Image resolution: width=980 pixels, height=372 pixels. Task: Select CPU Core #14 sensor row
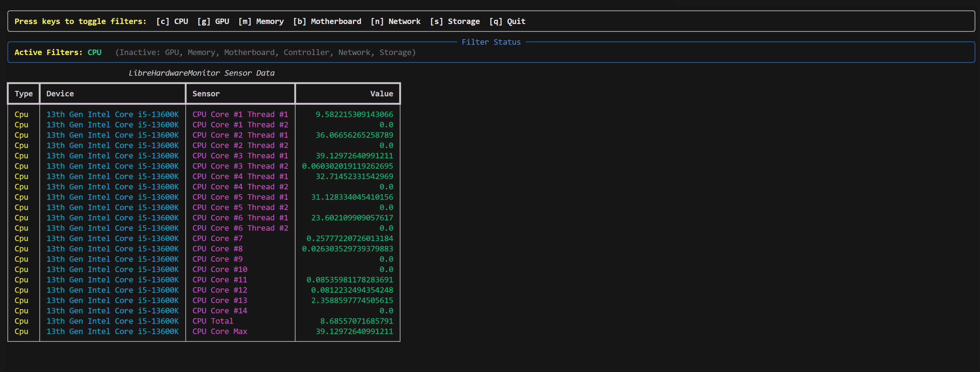tap(220, 311)
